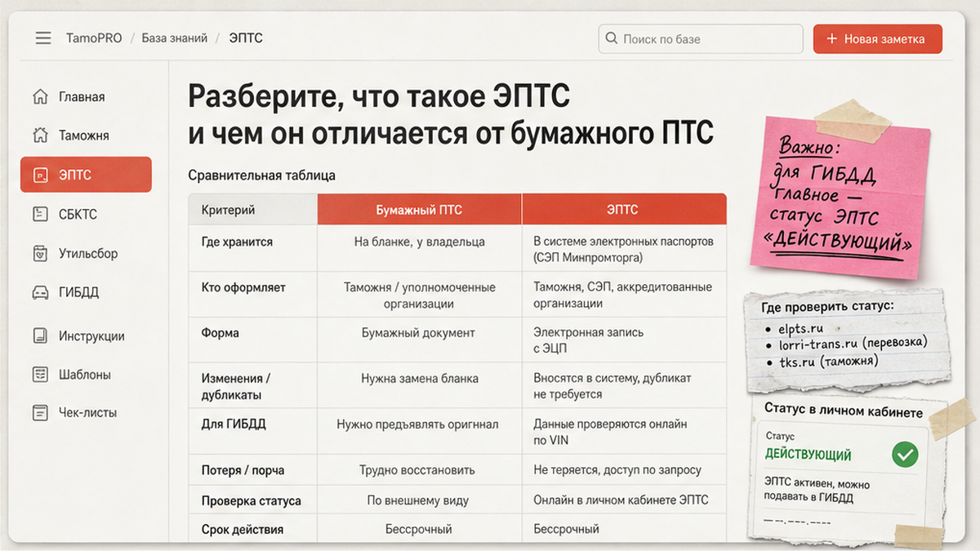Viewport: 980px width, 551px height.
Task: Go to Утильсбор section
Action: 86,253
